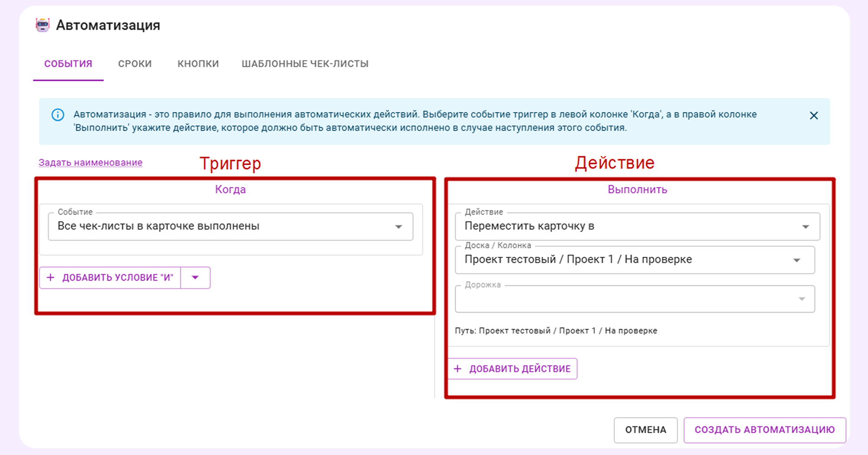Click the dropdown arrow in the 'Действие' field
Image resolution: width=868 pixels, height=455 pixels.
806,226
